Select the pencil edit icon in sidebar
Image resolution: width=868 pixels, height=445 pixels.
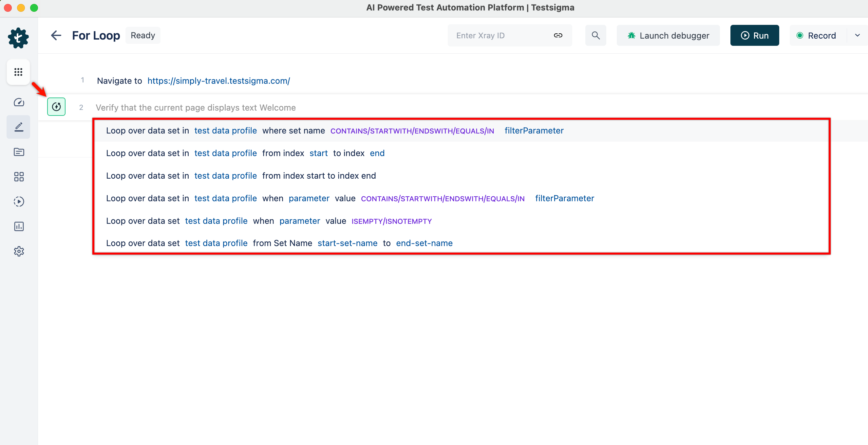pos(19,127)
